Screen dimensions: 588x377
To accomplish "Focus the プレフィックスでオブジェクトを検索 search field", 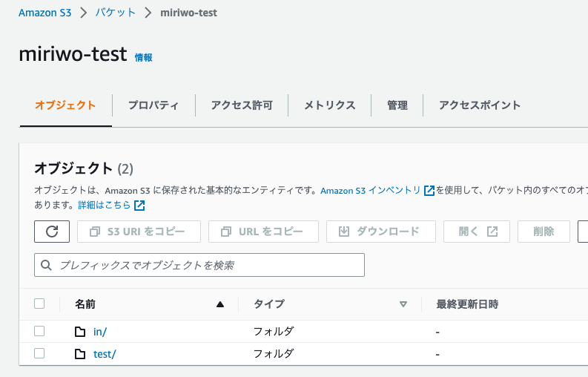I will point(199,265).
